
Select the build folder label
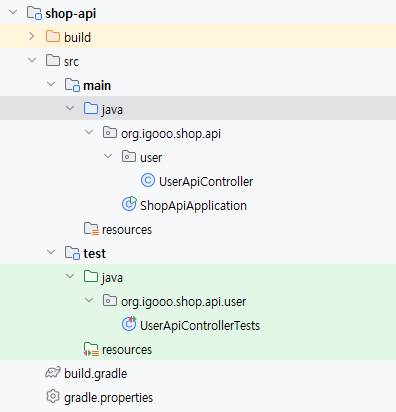tap(77, 37)
